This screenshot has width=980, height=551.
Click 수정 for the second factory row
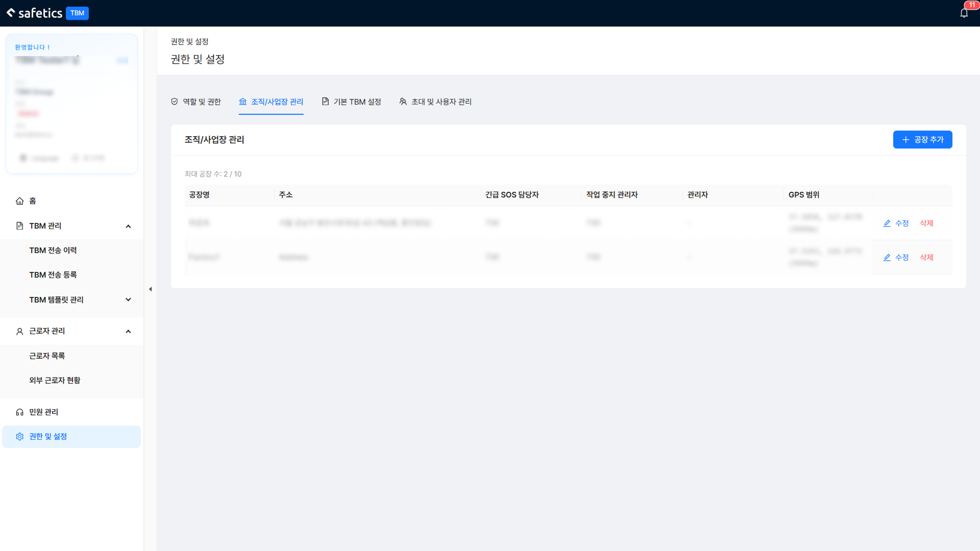tap(896, 258)
